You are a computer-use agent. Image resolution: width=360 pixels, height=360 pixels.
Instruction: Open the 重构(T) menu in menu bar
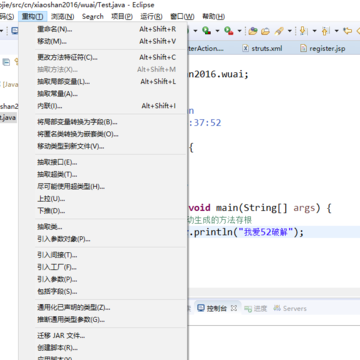coord(32,16)
